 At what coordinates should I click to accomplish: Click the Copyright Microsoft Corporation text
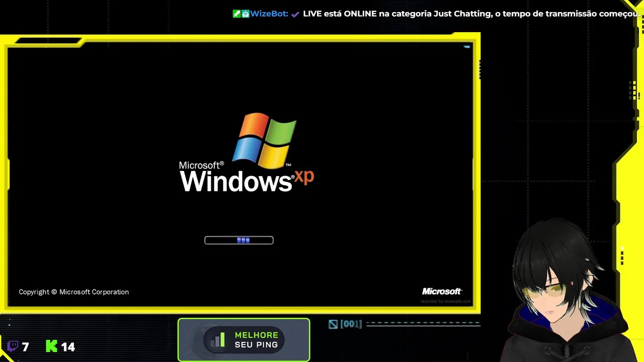coord(74,292)
